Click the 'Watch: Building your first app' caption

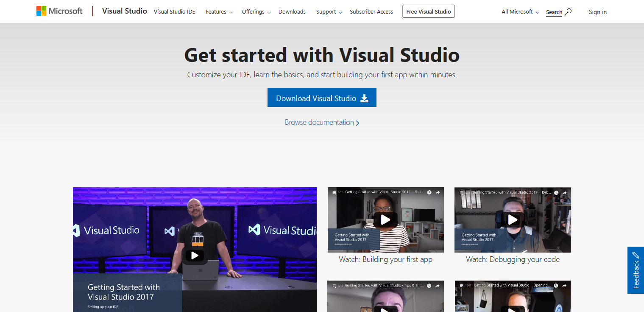click(x=386, y=259)
